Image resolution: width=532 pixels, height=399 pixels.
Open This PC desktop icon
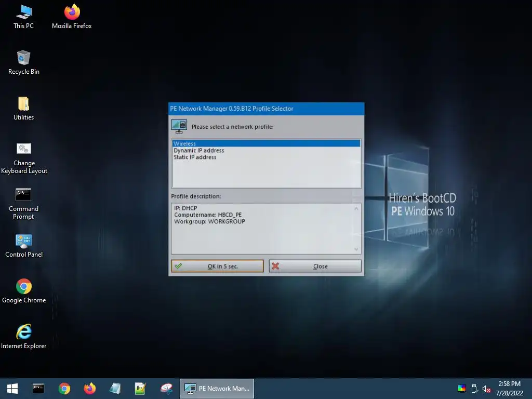[x=24, y=17]
